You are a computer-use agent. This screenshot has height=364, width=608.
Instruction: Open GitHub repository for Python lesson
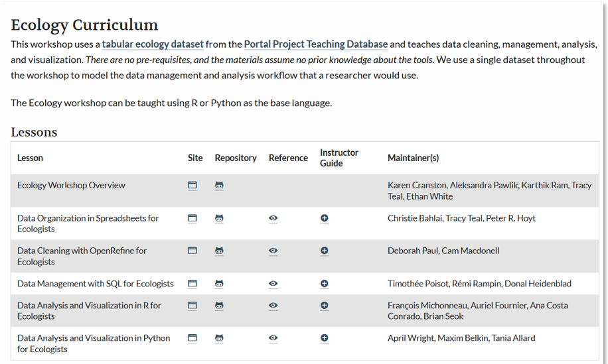[219, 338]
